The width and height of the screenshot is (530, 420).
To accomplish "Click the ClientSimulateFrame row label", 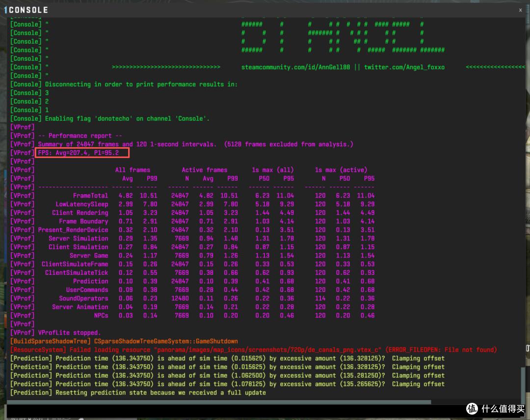I will click(75, 264).
